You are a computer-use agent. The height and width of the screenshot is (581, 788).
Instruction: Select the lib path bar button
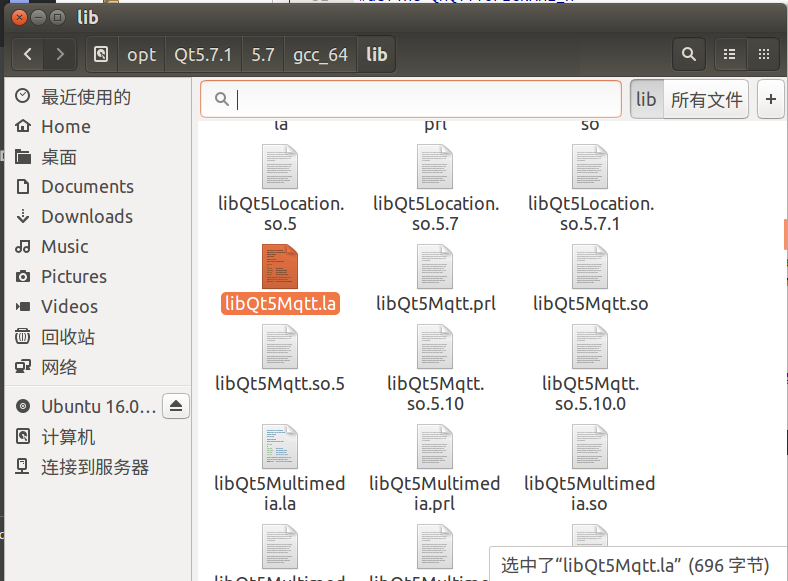point(376,54)
